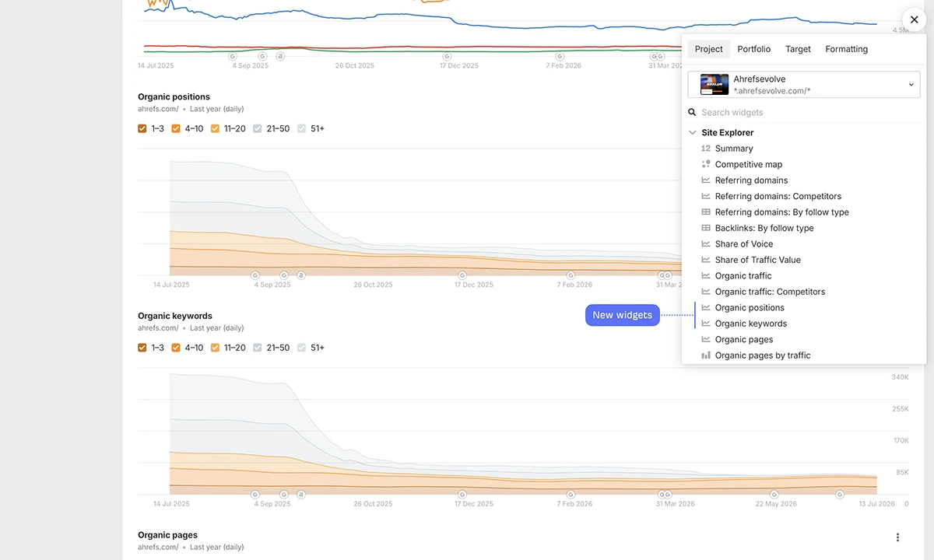The height and width of the screenshot is (560, 934).
Task: Uncheck 4–10 in Organic keywords chart
Action: coord(176,348)
